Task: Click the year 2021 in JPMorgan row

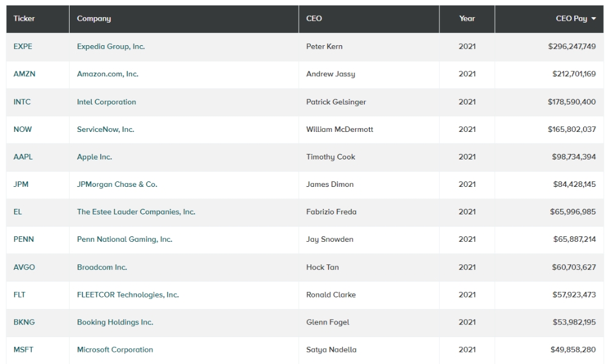Action: pos(467,184)
